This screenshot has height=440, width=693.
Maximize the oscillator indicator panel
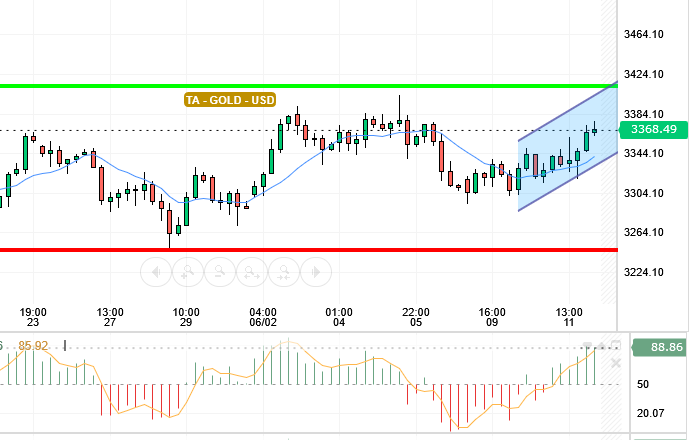(x=616, y=345)
